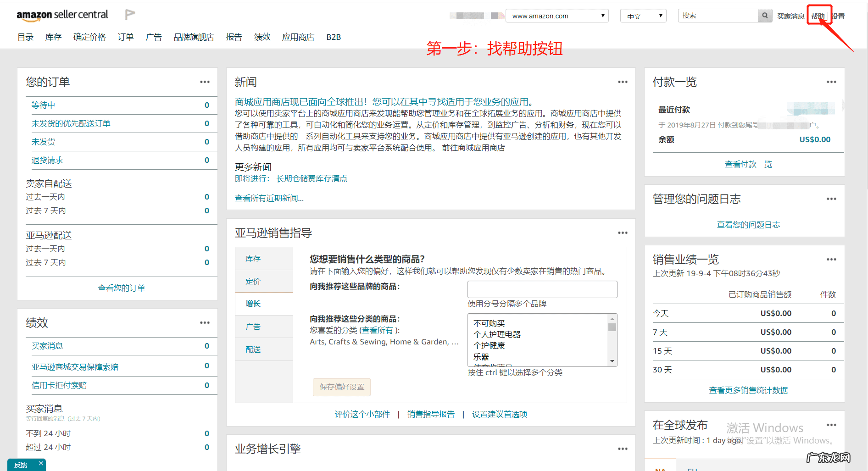Open the 付款一览 widget ellipsis menu

pos(831,82)
